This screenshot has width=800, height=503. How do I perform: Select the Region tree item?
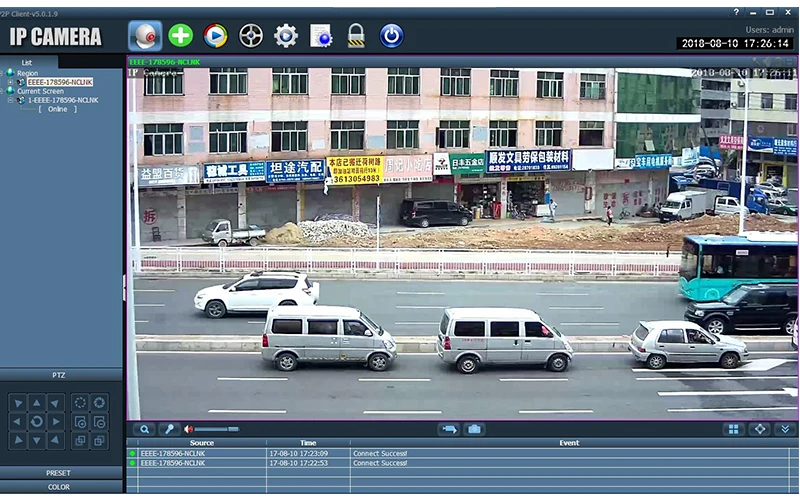(x=27, y=73)
